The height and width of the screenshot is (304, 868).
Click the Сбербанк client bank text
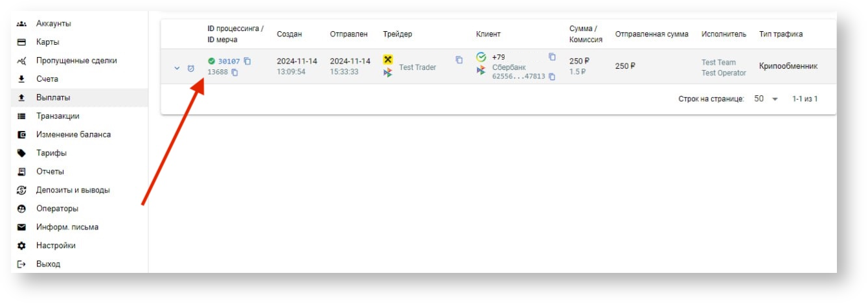[509, 67]
